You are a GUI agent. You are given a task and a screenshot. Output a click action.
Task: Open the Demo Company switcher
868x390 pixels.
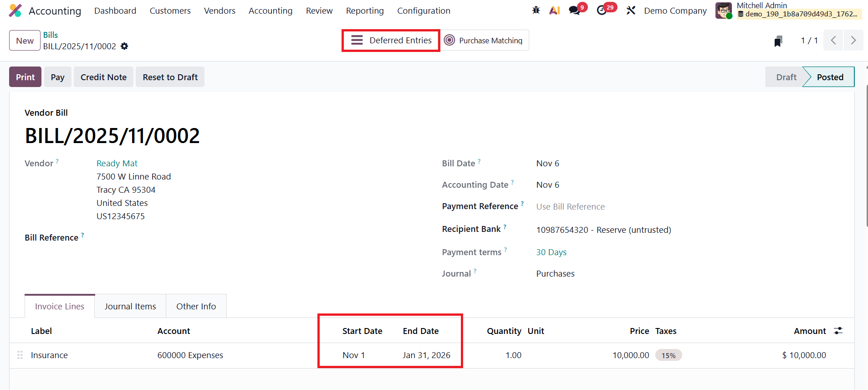[675, 10]
